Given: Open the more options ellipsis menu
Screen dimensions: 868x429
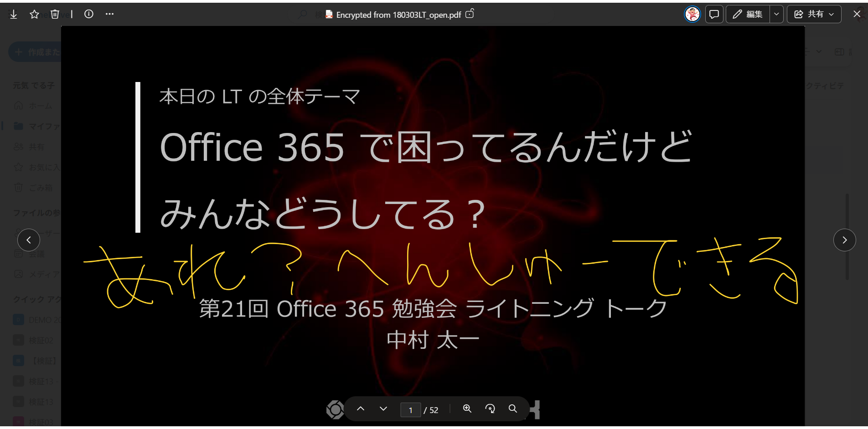Looking at the screenshot, I should (109, 14).
